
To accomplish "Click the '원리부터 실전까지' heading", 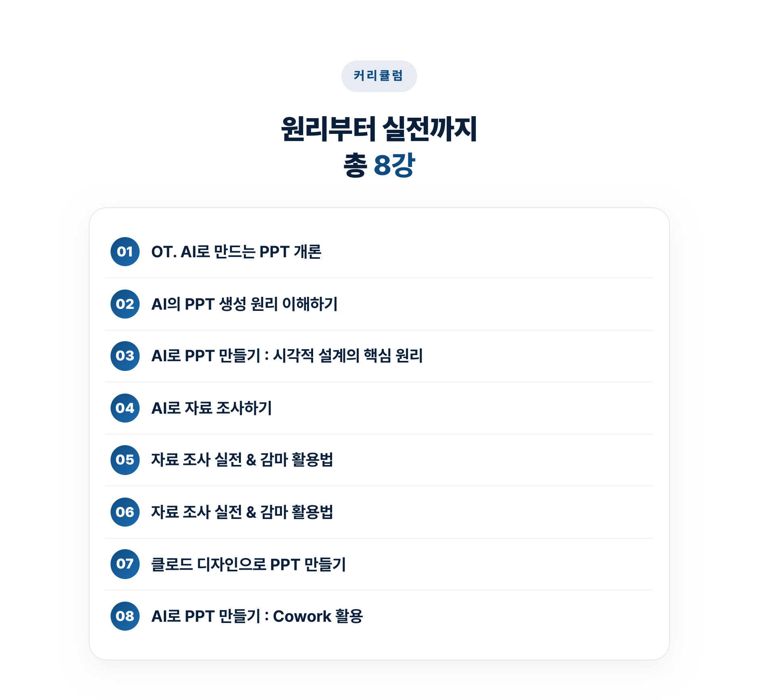I will click(379, 129).
